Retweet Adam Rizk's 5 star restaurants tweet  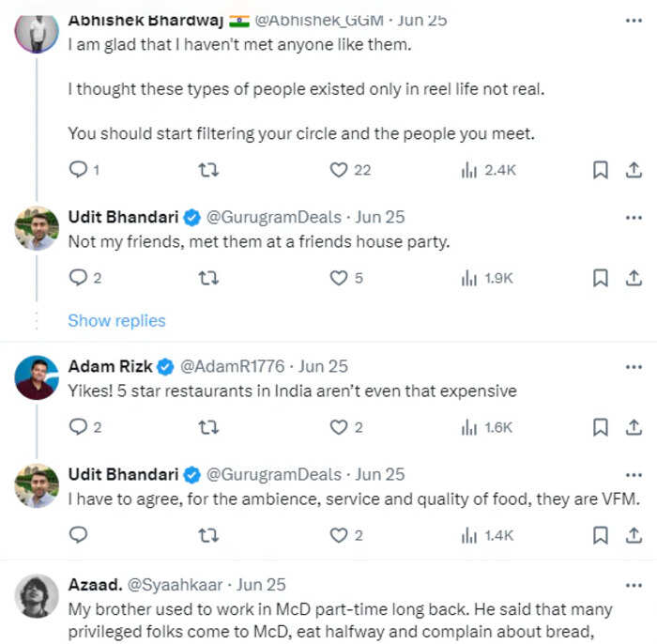coord(208,427)
